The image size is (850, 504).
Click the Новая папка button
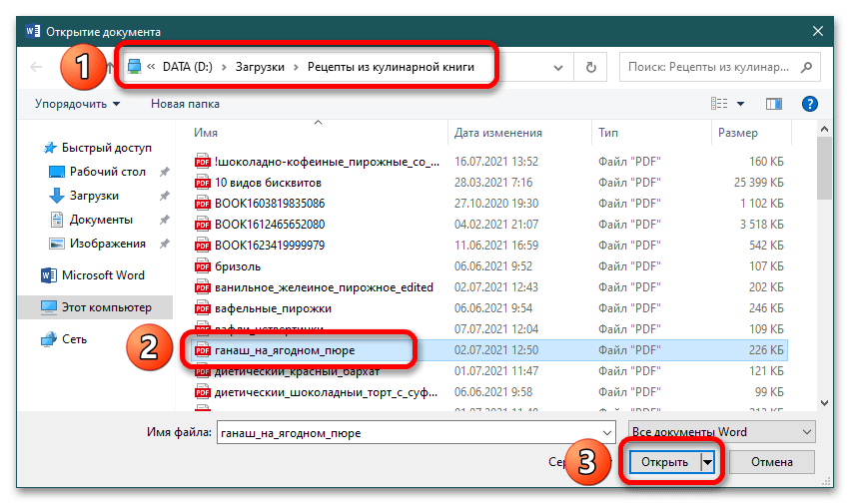point(184,103)
